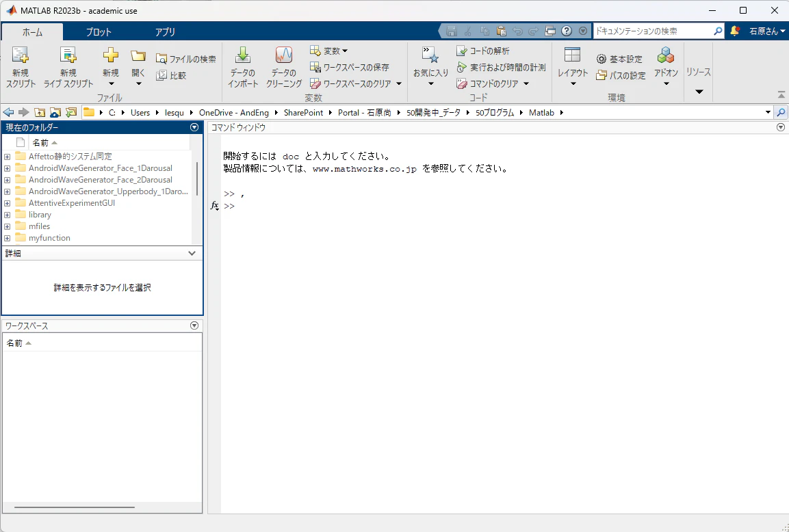Screen dimensions: 789x532
Task: Open アドオン add-ons menu
Action: point(667,68)
